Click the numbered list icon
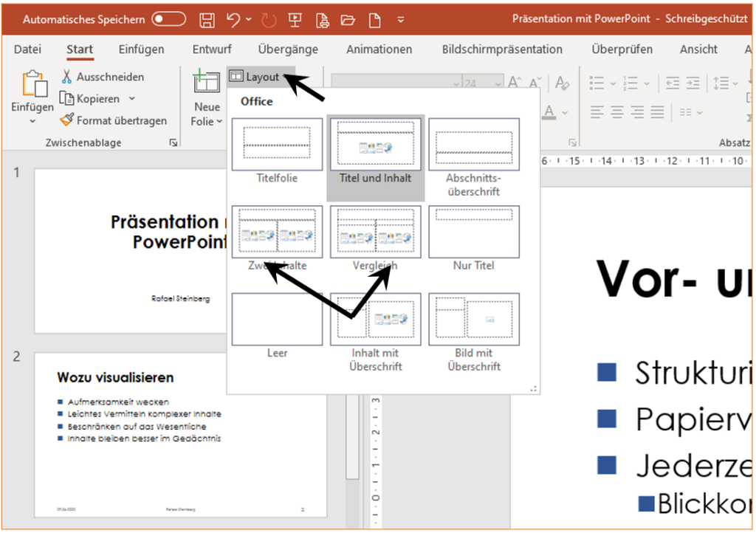The height and width of the screenshot is (533, 756). [630, 83]
